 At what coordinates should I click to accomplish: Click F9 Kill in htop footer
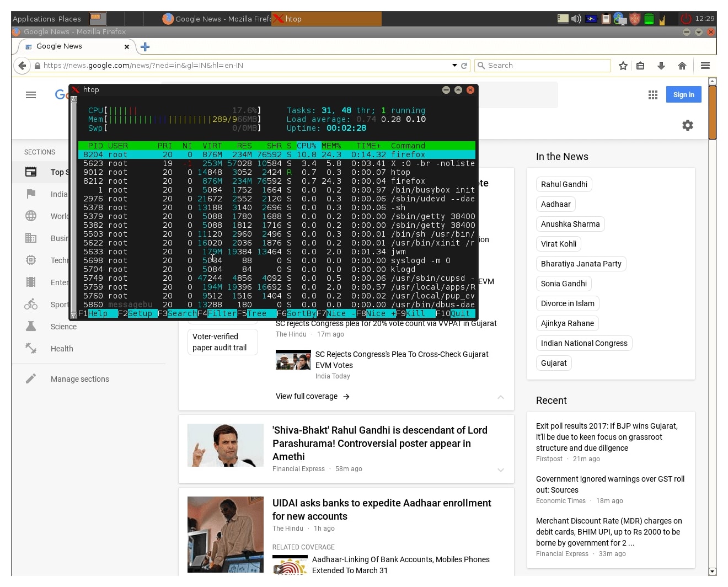(416, 313)
